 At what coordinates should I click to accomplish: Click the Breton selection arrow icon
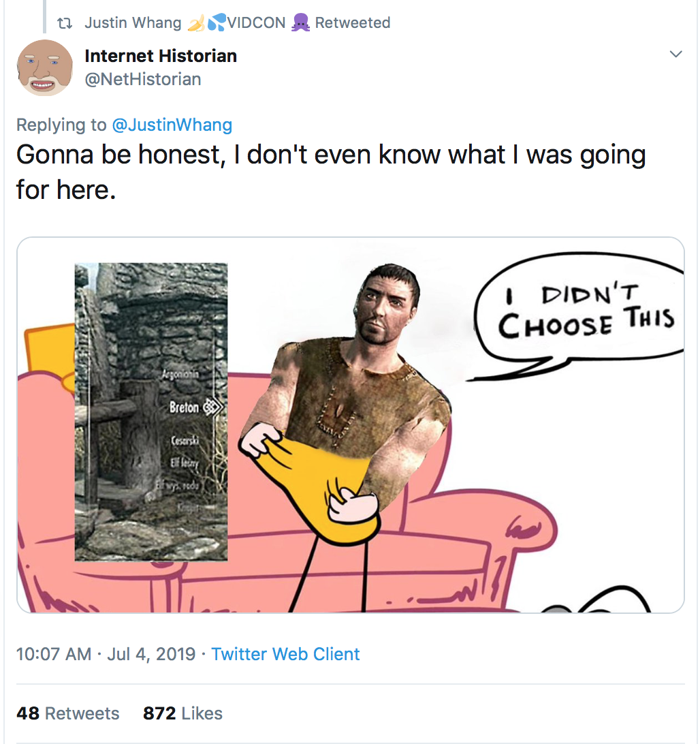[213, 407]
